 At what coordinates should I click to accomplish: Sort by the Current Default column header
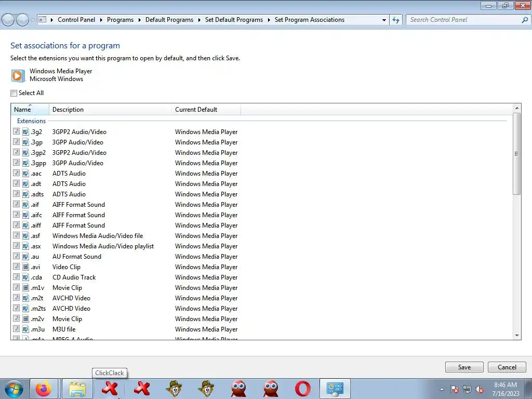(x=206, y=110)
